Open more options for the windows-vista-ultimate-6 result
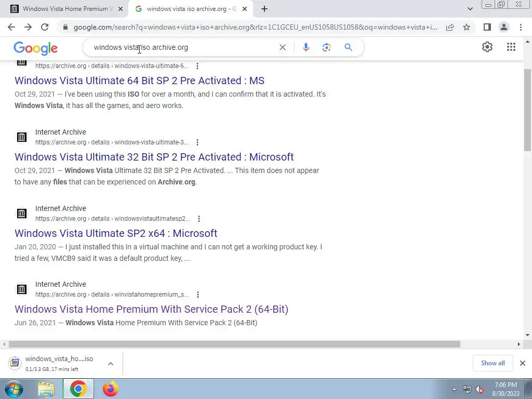The image size is (532, 399). 197,66
